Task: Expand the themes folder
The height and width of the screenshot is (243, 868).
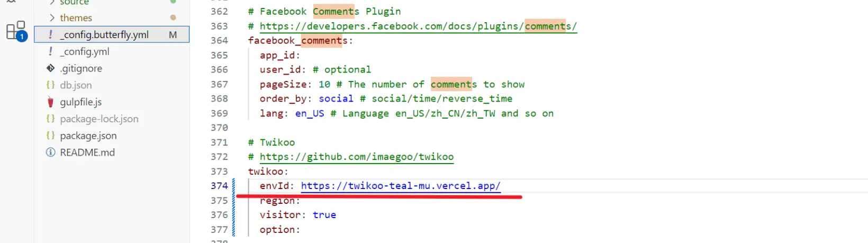Action: [52, 18]
